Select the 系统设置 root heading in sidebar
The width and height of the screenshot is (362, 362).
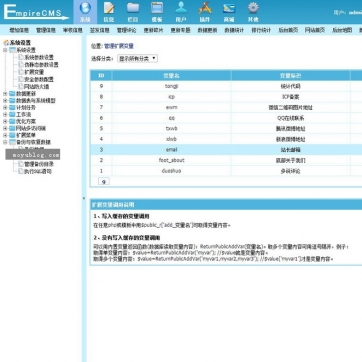pyautogui.click(x=20, y=43)
